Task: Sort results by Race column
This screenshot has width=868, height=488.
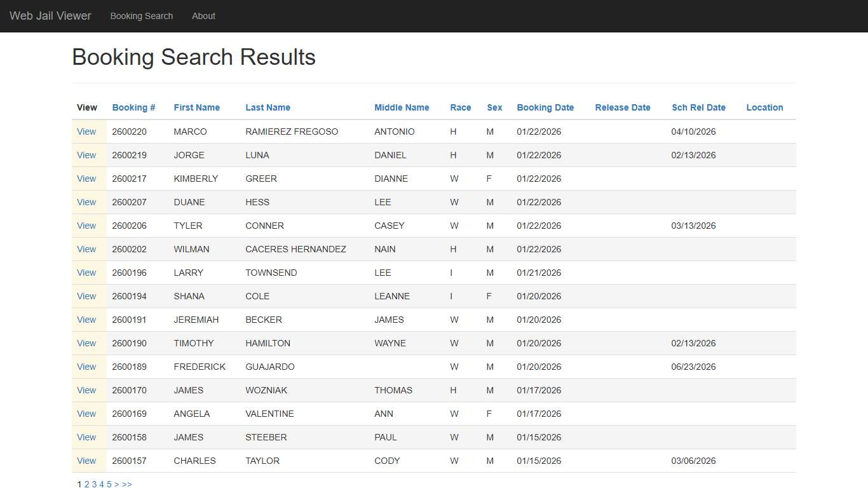Action: (460, 107)
